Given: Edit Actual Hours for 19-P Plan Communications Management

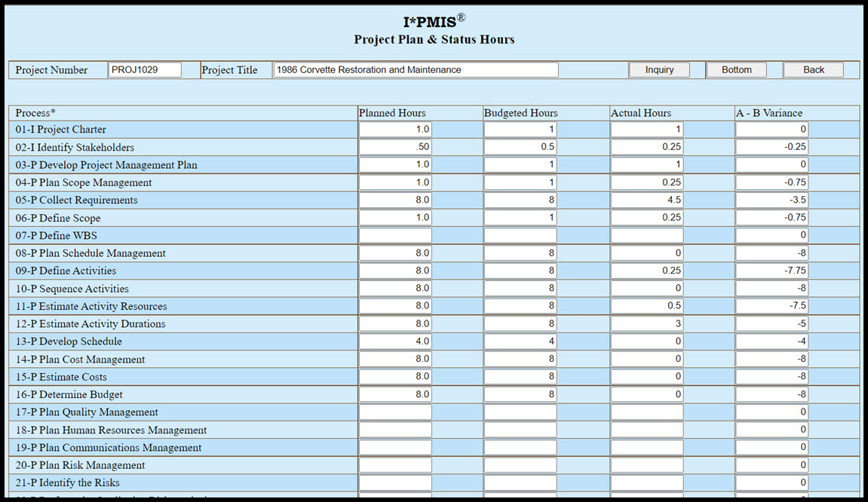Looking at the screenshot, I should (646, 448).
